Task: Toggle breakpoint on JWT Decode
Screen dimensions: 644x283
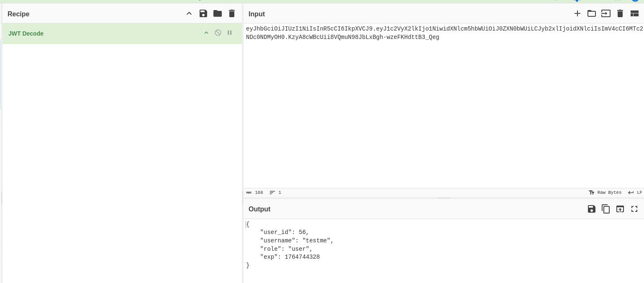Action: pos(230,33)
